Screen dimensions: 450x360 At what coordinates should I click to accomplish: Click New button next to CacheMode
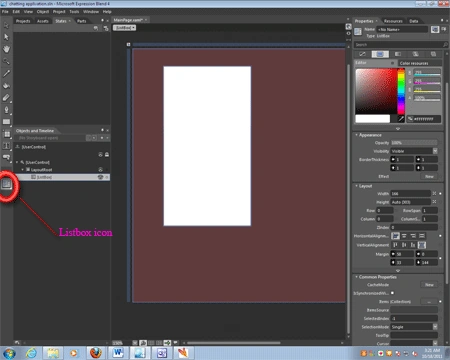tap(429, 285)
